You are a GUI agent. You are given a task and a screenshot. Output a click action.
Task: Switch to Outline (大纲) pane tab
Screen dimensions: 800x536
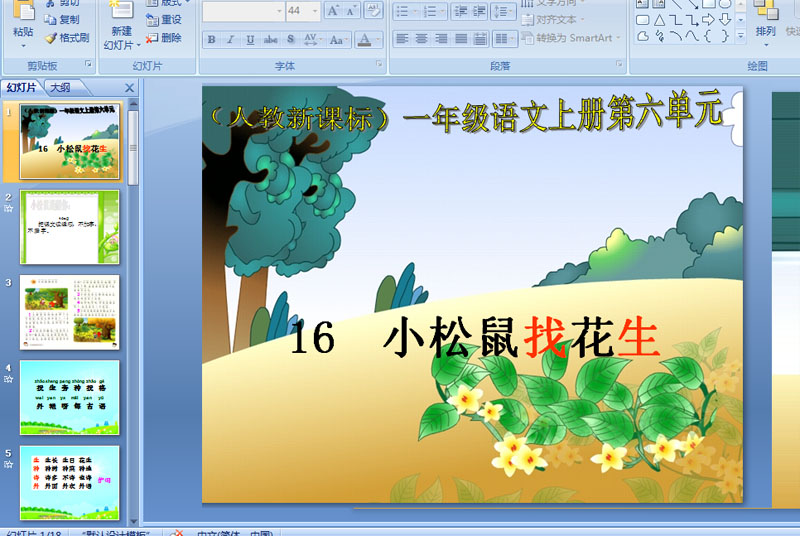[x=61, y=88]
